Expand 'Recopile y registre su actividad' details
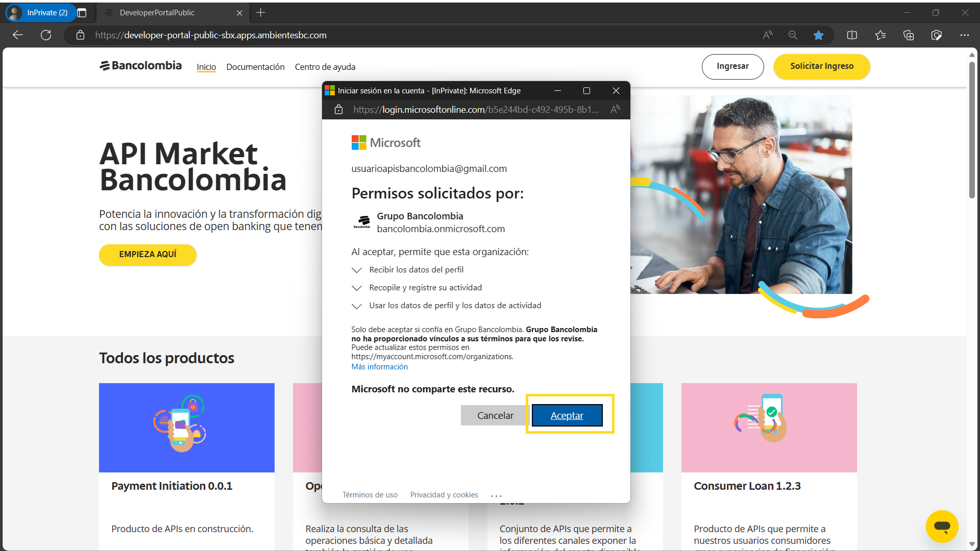The image size is (980, 551). (x=357, y=288)
